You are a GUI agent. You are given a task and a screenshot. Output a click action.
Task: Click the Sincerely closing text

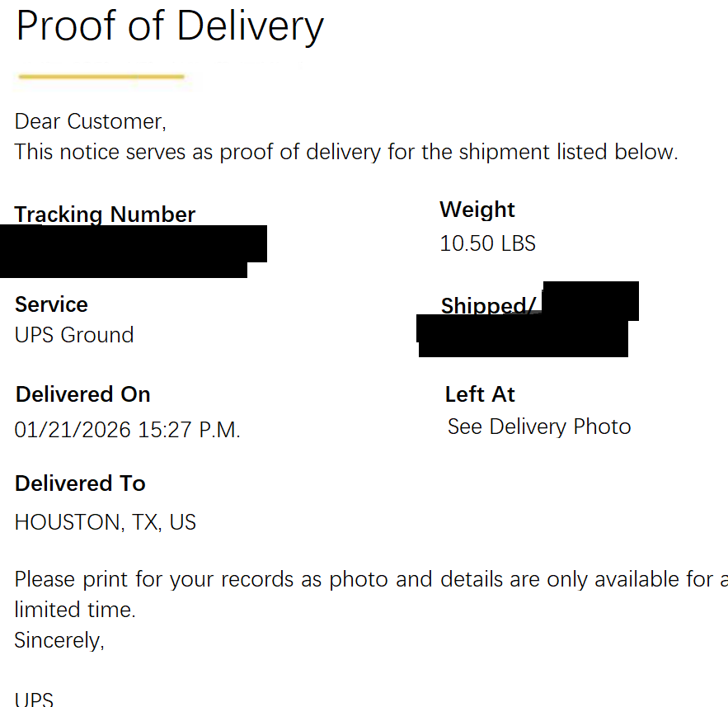pyautogui.click(x=59, y=640)
